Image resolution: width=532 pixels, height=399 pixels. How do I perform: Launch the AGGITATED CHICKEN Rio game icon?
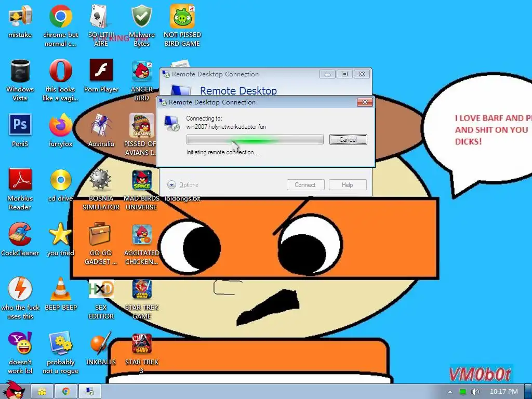click(142, 234)
